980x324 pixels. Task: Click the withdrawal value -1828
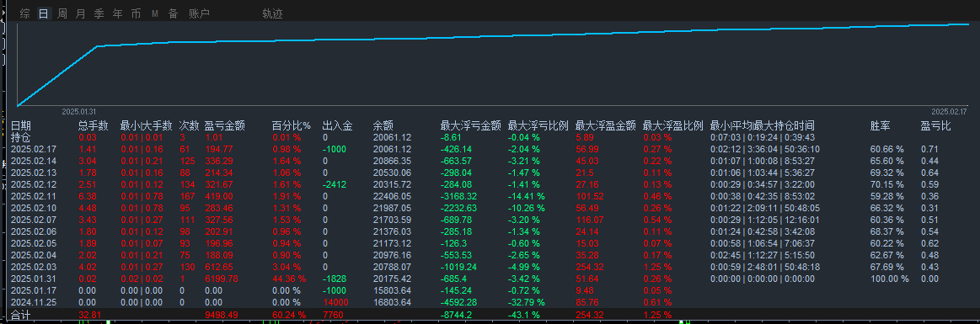click(335, 279)
